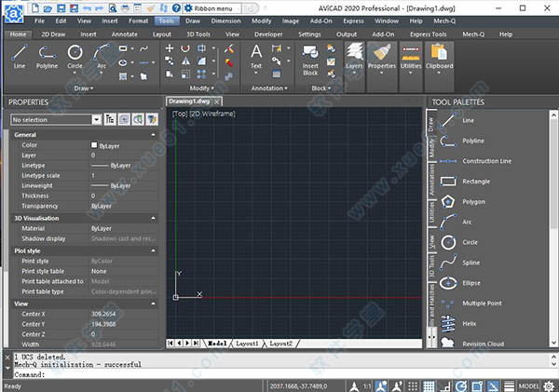The width and height of the screenshot is (559, 392).
Task: Close the Drawing1.dwg tab
Action: pyautogui.click(x=217, y=101)
